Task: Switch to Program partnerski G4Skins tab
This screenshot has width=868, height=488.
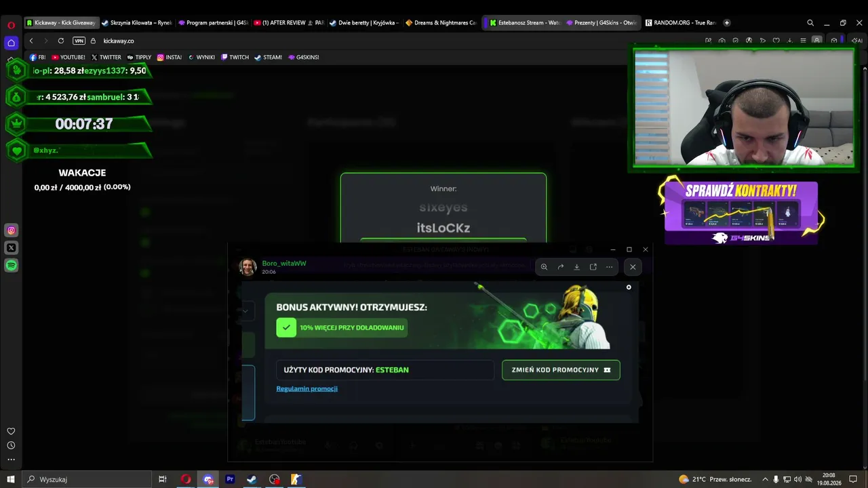Action: (214, 22)
